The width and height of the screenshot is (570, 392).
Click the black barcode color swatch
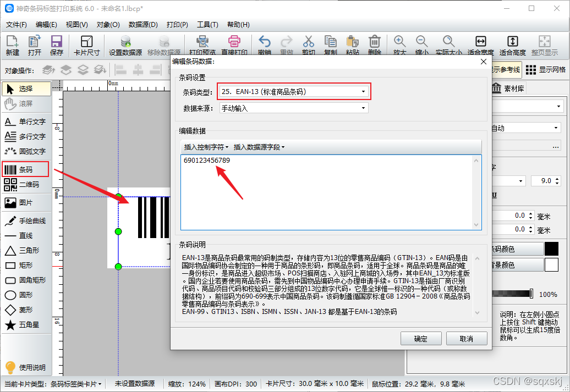tap(551, 249)
